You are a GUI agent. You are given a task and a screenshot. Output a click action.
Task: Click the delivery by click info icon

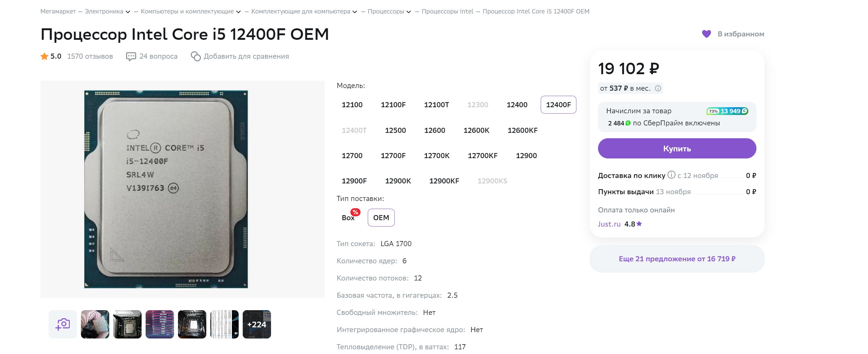click(x=671, y=175)
